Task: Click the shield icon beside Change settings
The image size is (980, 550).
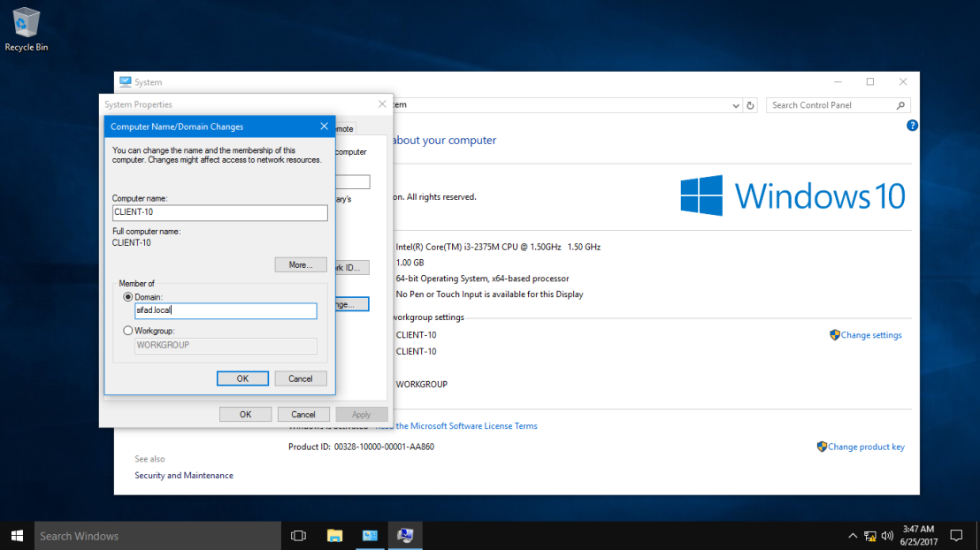Action: (834, 335)
